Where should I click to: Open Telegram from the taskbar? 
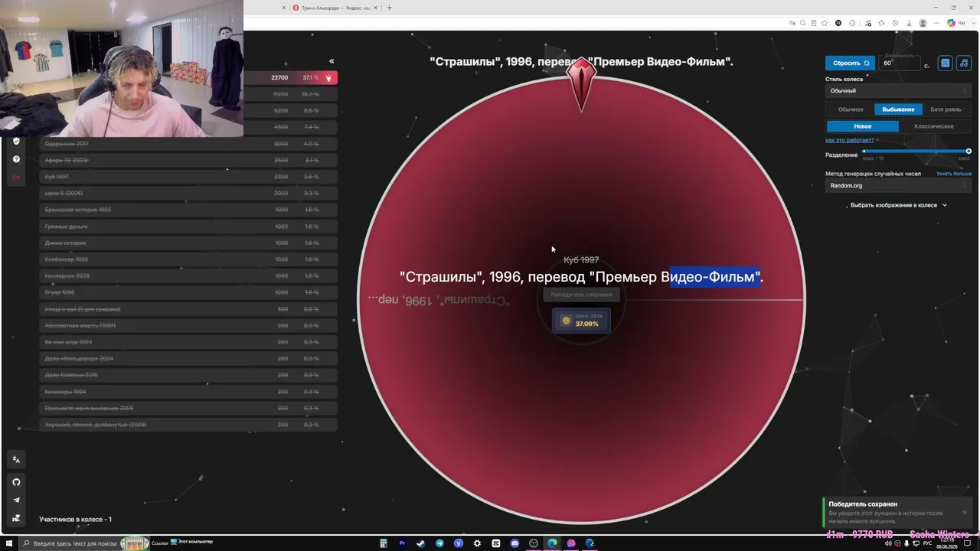pos(439,543)
